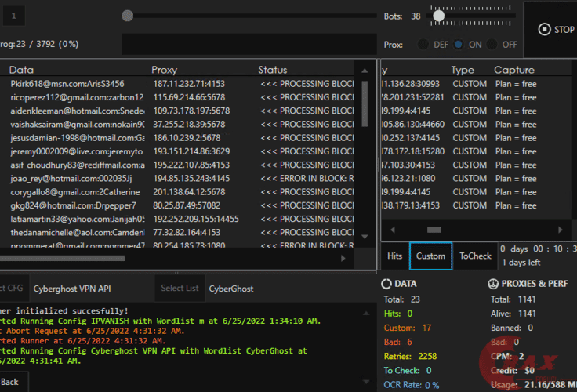Click the STOP button icon
The height and width of the screenshot is (392, 577).
pos(544,30)
